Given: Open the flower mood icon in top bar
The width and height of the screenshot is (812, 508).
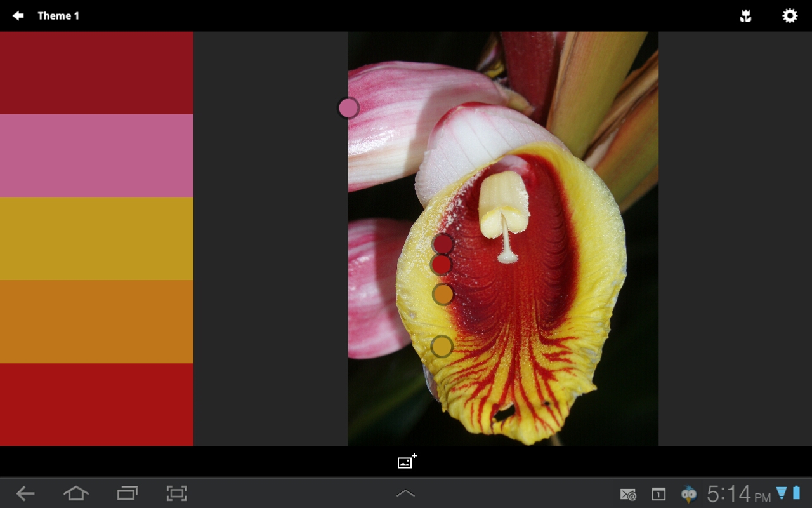Looking at the screenshot, I should 745,16.
